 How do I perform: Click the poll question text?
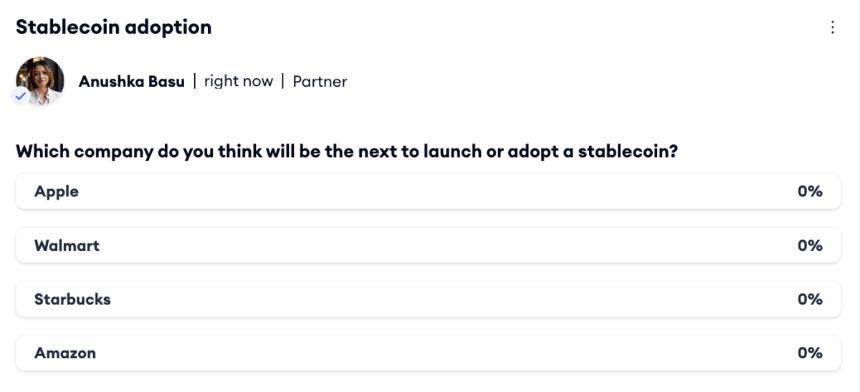[347, 151]
